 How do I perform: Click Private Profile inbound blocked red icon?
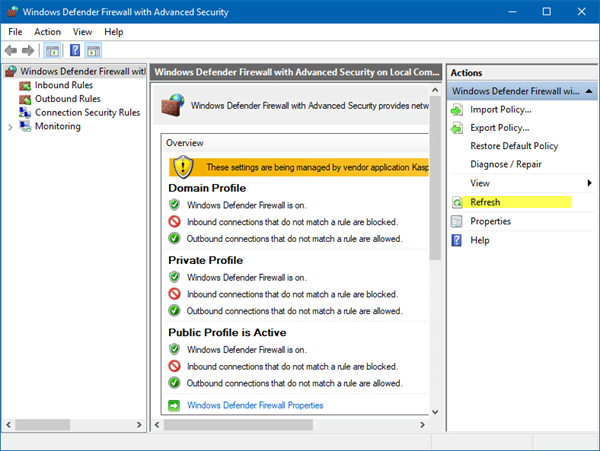[174, 294]
